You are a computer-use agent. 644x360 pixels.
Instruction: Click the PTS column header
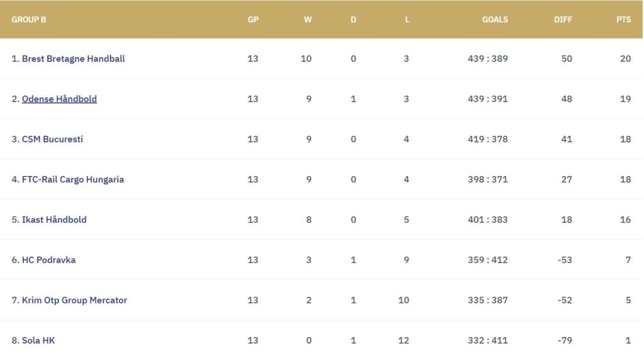click(x=623, y=19)
